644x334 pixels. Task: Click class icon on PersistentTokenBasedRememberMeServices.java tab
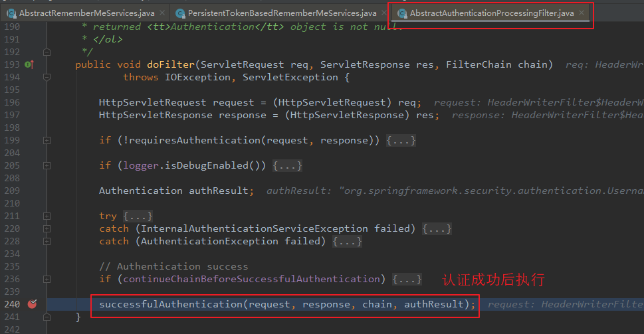180,13
